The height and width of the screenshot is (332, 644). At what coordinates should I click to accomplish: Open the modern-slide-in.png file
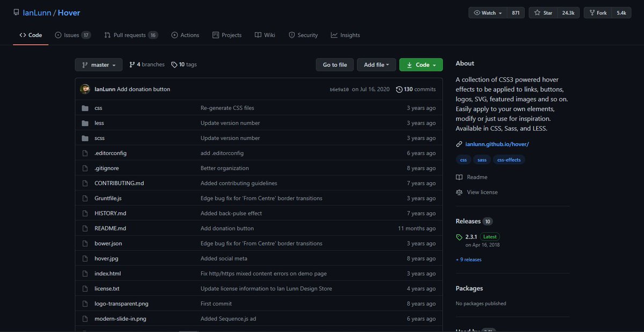click(120, 318)
